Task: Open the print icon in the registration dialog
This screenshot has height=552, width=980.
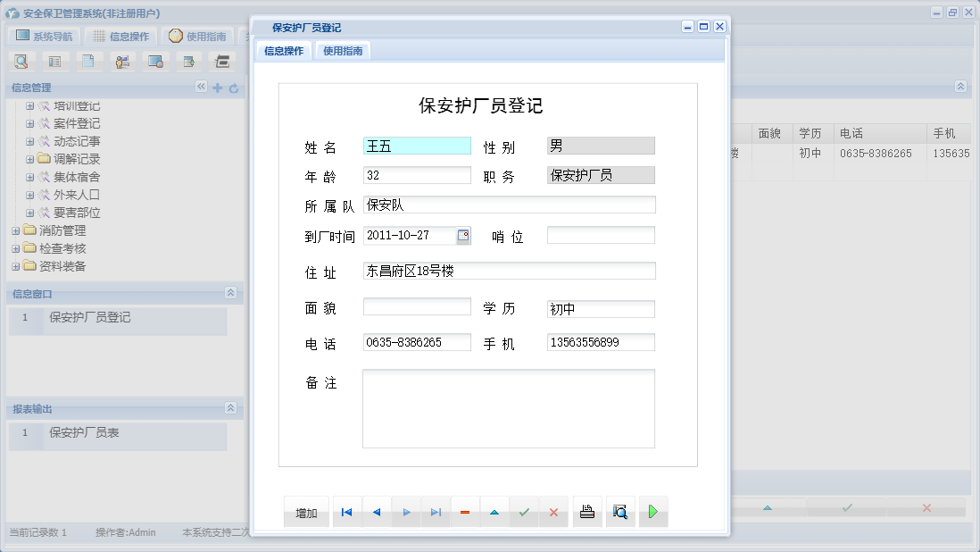Action: tap(586, 511)
